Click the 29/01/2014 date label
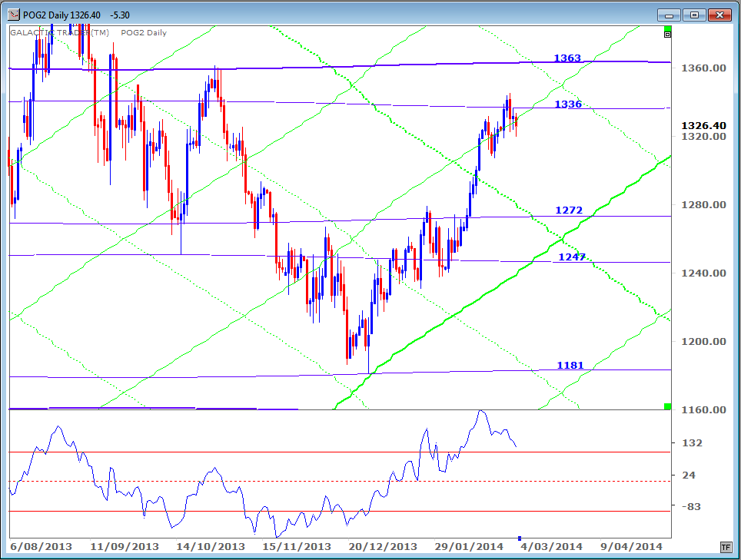The image size is (741, 560). (469, 547)
